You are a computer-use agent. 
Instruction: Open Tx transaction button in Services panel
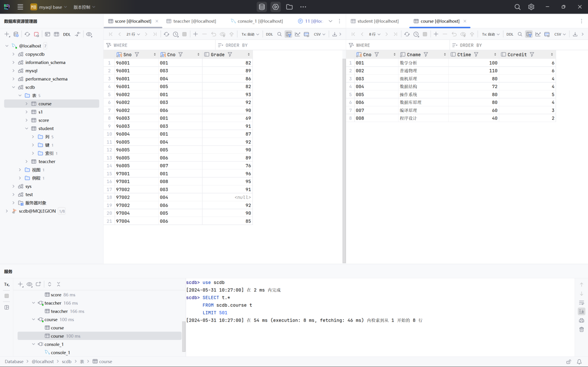click(7, 284)
